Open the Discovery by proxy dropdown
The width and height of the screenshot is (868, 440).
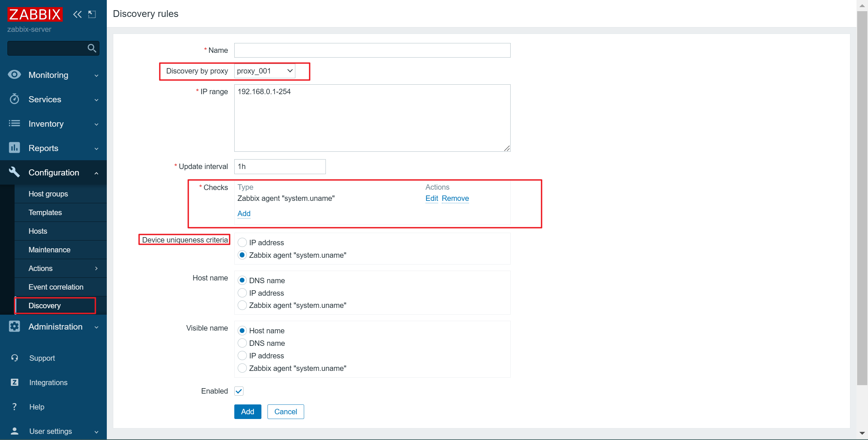coord(264,71)
